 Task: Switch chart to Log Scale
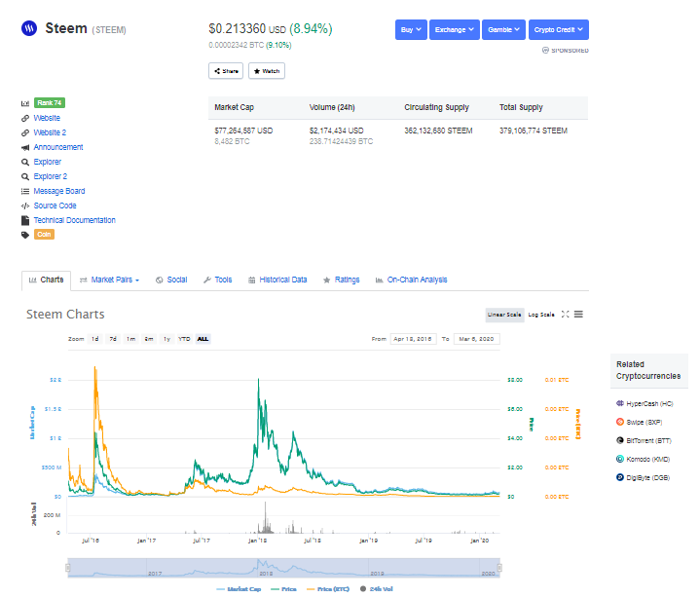point(541,315)
